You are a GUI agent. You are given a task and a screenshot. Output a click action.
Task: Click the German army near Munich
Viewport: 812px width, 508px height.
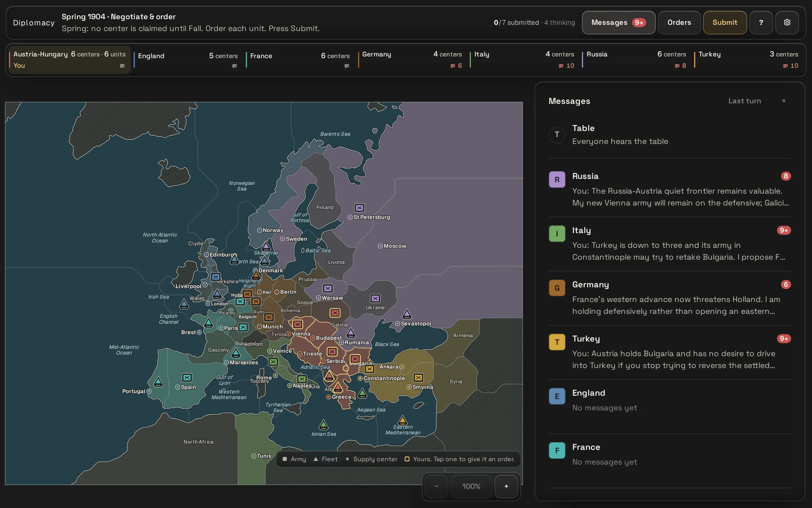(269, 317)
